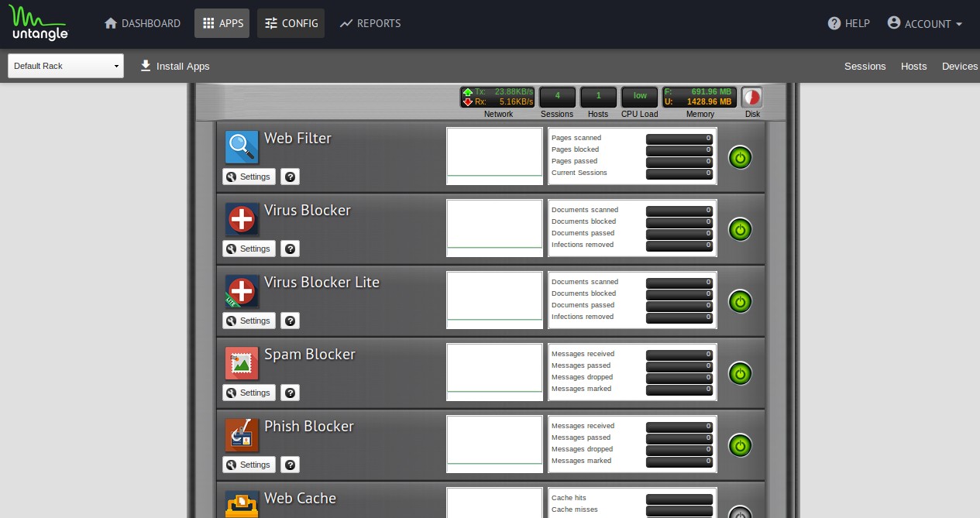Image resolution: width=980 pixels, height=518 pixels.
Task: Toggle Web Filter power button
Action: (x=740, y=157)
